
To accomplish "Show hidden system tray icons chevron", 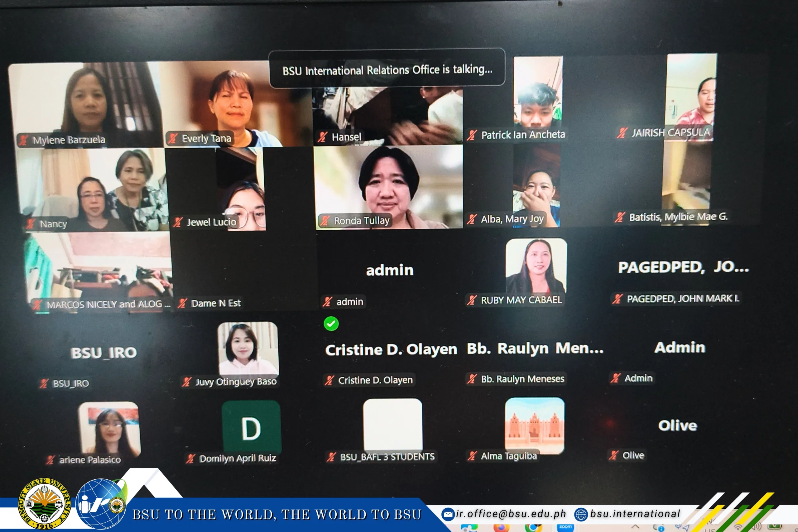I will click(635, 527).
